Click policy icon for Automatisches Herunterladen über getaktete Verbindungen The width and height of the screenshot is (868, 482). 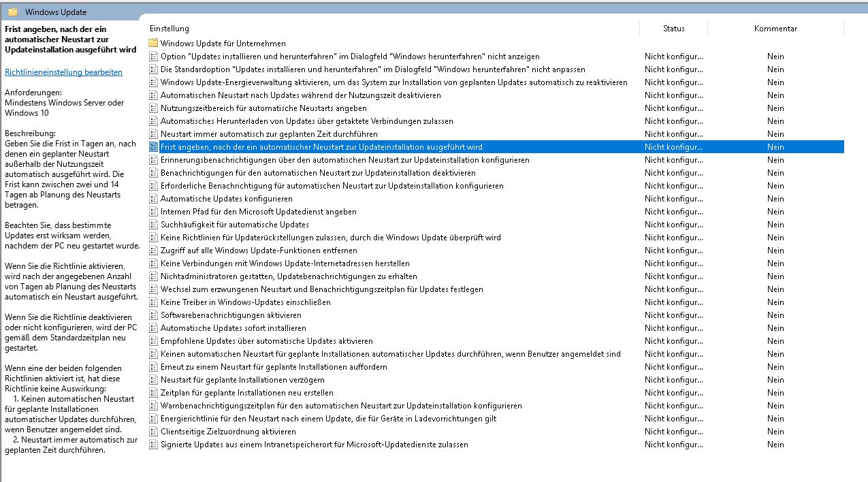tap(153, 121)
